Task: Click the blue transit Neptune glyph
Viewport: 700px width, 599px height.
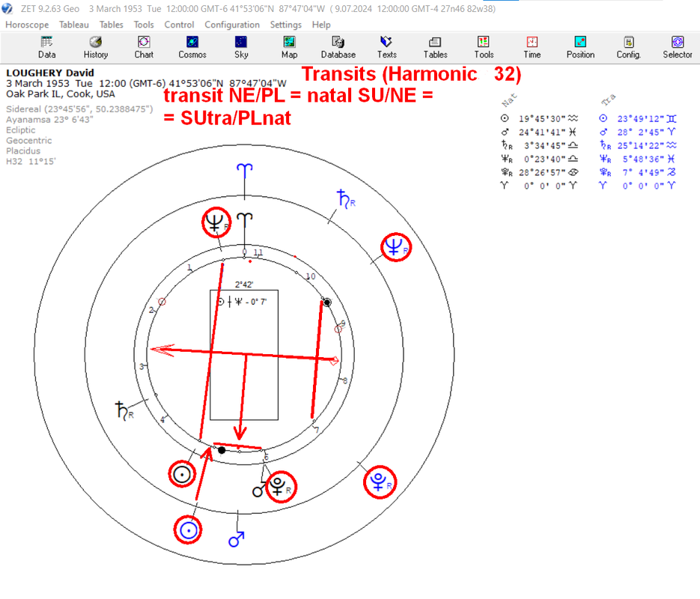Action: [x=395, y=246]
